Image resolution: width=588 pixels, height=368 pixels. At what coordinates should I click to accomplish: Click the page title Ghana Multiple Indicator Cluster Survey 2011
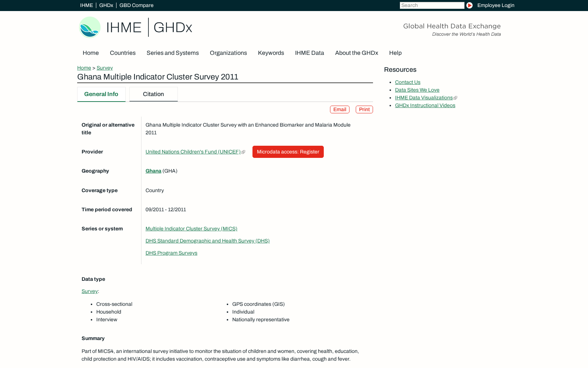[x=158, y=77]
